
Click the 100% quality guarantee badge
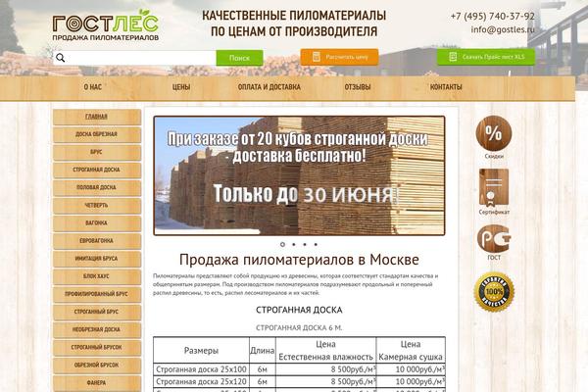click(494, 292)
